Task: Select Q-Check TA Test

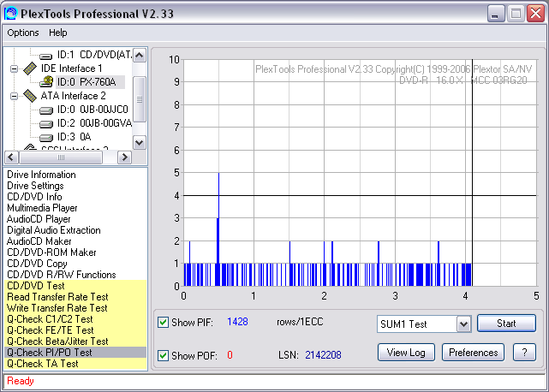Action: [x=75, y=364]
